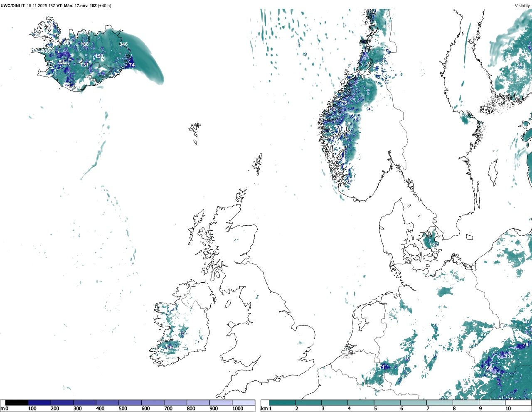Click the "91" value in west Iceland
This screenshot has width=532, height=412.
tap(62, 62)
